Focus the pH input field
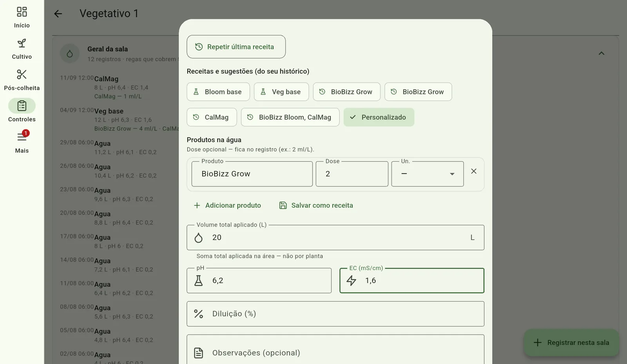 [259, 280]
